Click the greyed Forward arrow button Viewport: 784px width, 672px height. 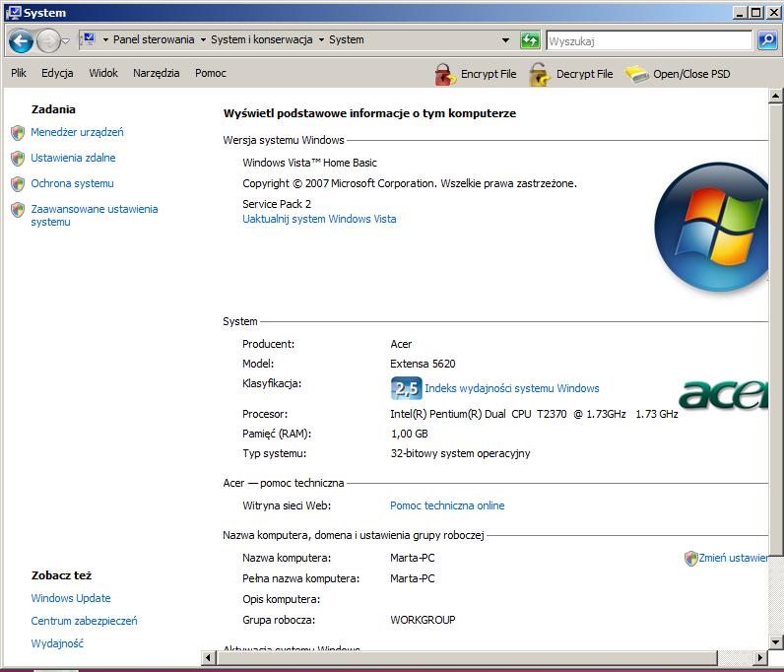pos(48,40)
